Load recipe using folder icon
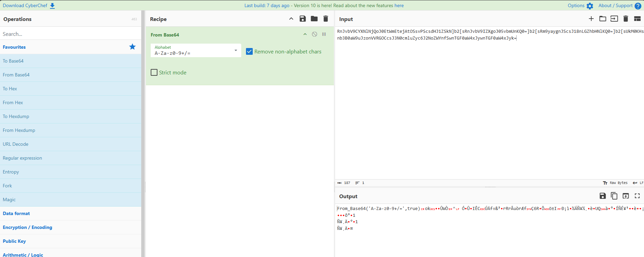 point(314,19)
